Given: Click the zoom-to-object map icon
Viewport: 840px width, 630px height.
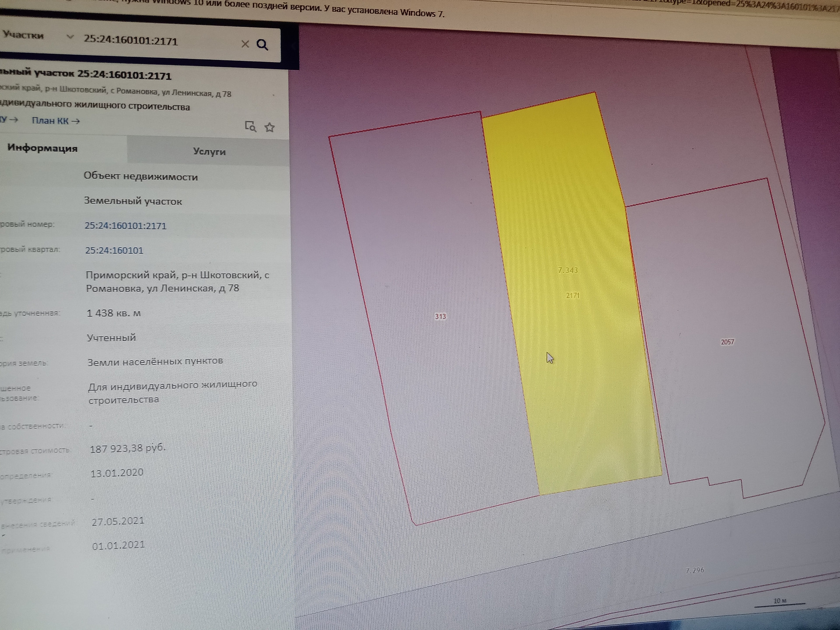Looking at the screenshot, I should tap(250, 126).
